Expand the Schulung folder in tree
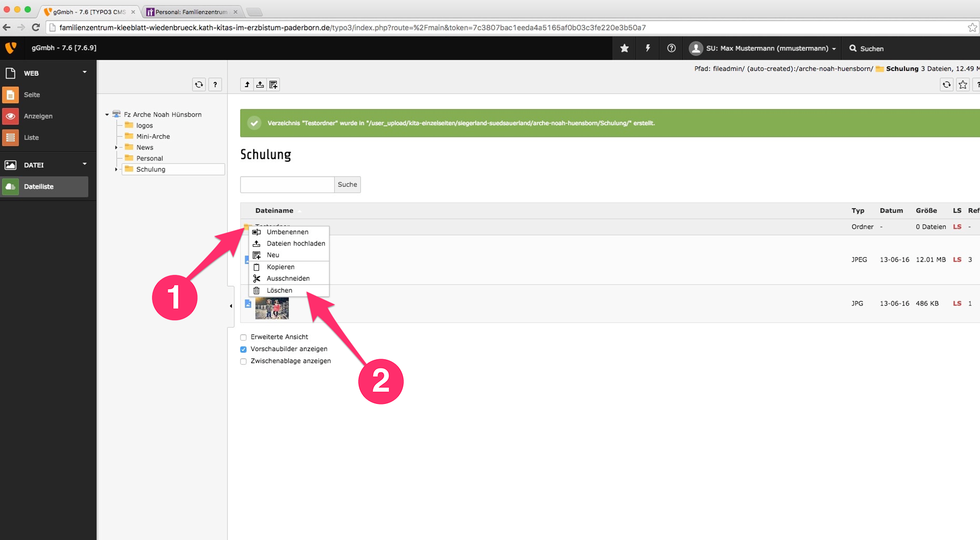Screen dimensions: 980x540 pos(116,169)
